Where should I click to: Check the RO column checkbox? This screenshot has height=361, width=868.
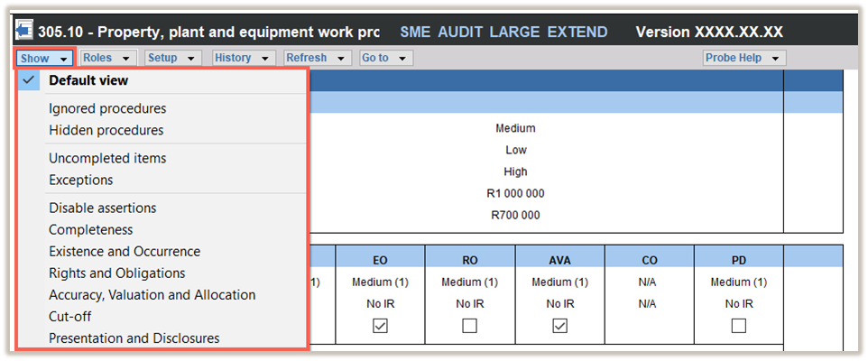(469, 326)
